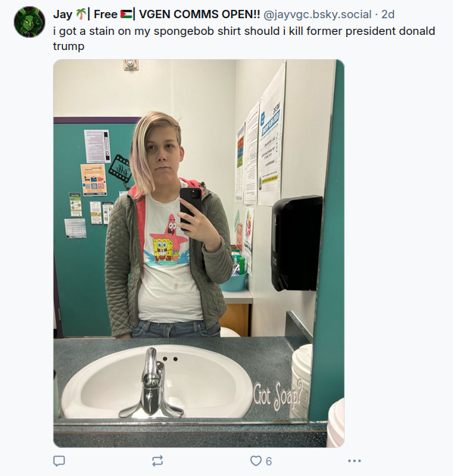453x476 pixels.
Task: Click the "Jay" display name
Action: (x=63, y=14)
